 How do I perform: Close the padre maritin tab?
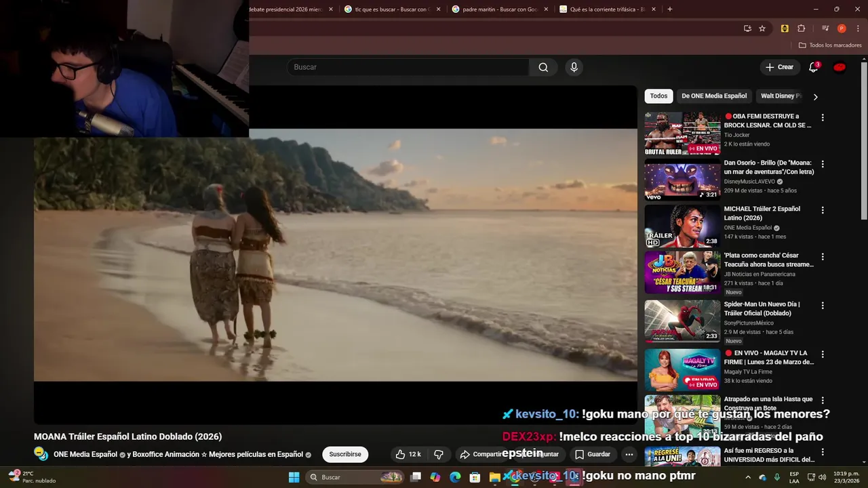(x=546, y=9)
